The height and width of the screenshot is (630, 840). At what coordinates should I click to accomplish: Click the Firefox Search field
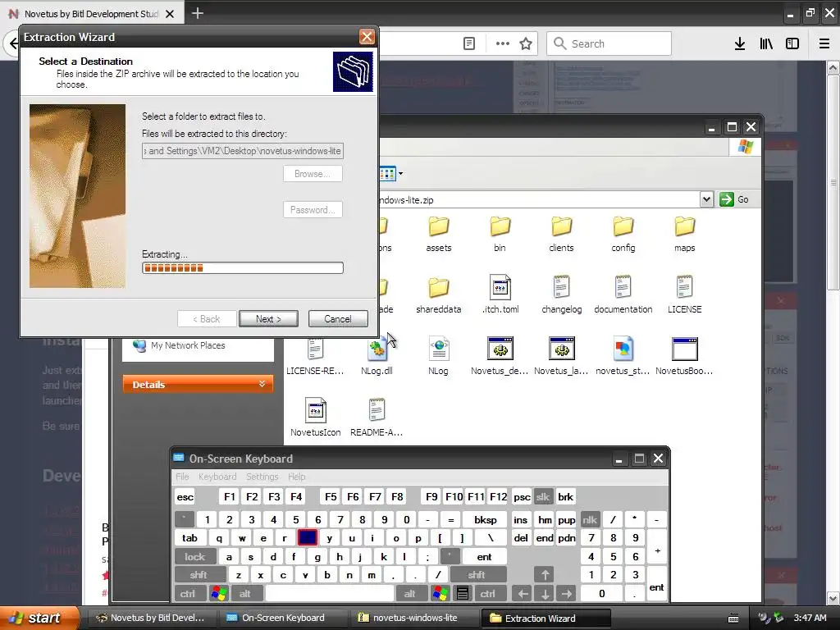point(609,44)
